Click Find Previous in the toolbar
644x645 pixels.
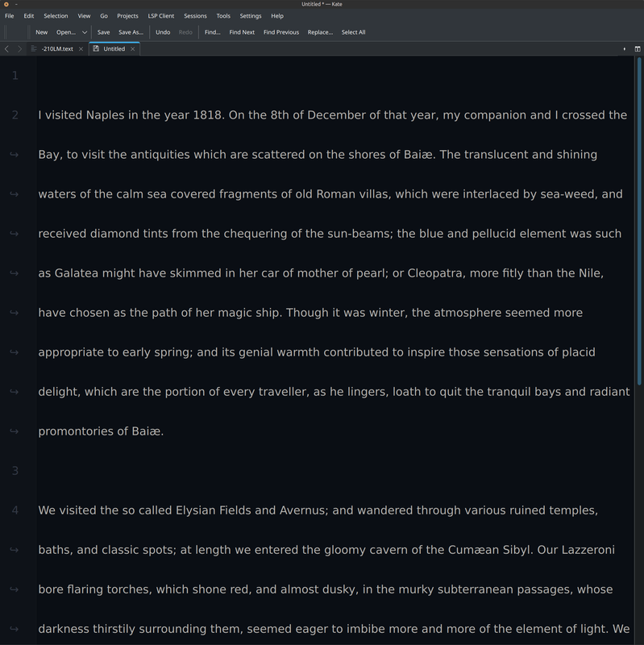[x=281, y=32]
